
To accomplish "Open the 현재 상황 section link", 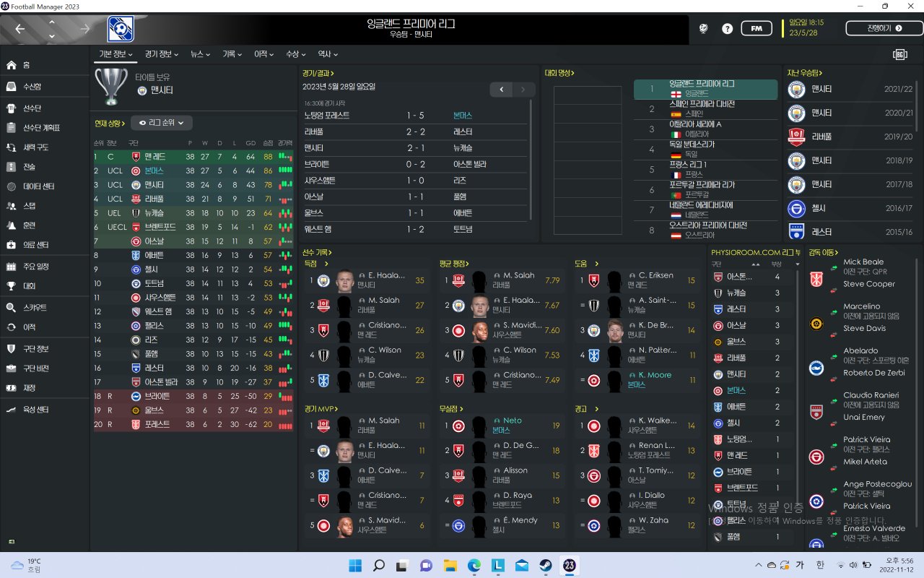I will (110, 124).
